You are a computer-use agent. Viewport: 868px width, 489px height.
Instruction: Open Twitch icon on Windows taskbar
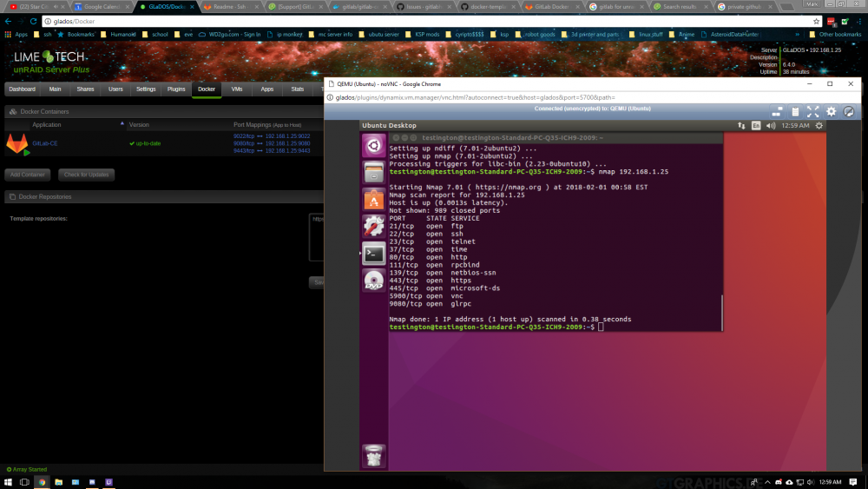point(109,482)
